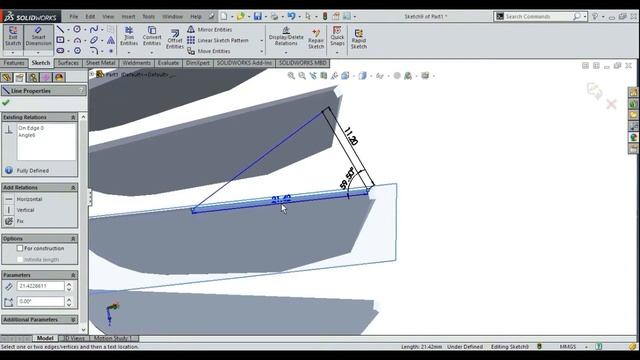Screen dimensions: 640x360
Task: Accept Line Properties with green checkmark
Action: 6,103
